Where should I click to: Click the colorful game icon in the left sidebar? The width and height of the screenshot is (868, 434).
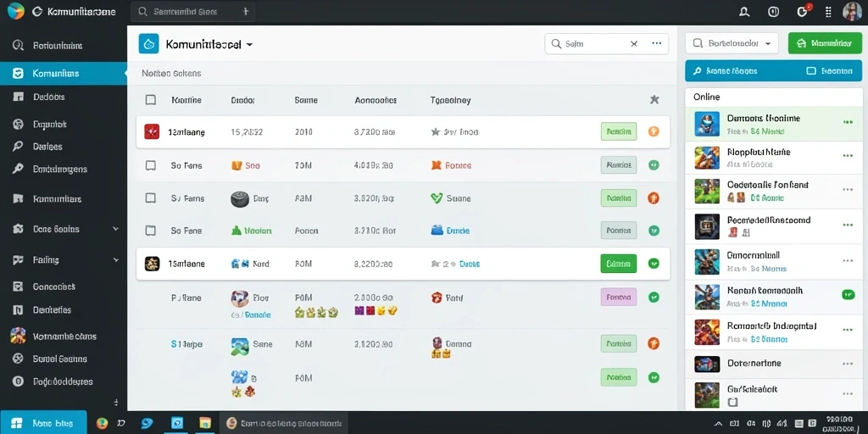(x=19, y=336)
